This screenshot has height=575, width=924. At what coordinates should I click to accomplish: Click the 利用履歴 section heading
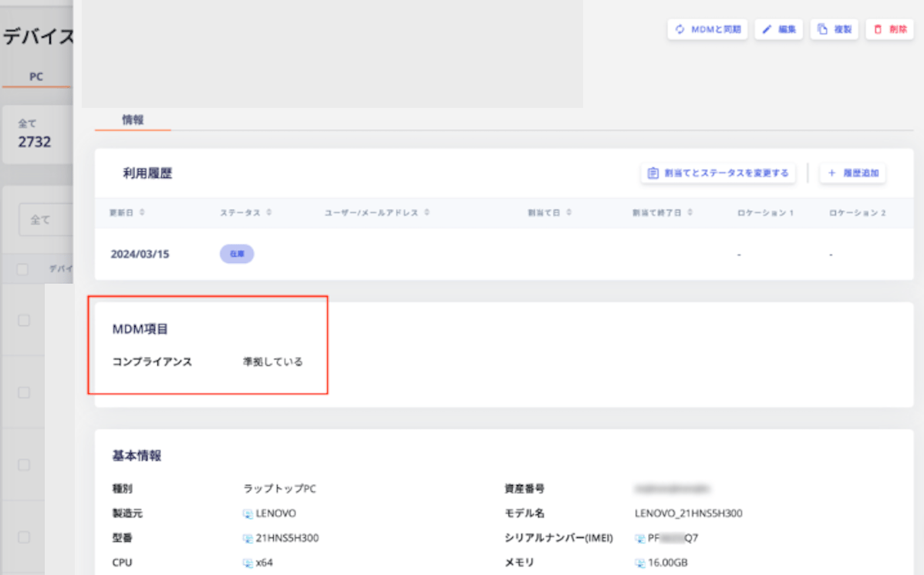pos(147,173)
